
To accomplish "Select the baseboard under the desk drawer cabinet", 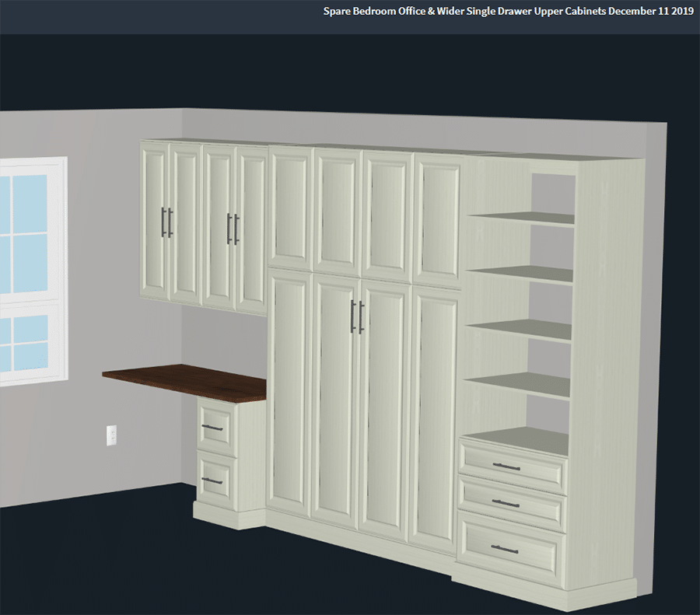I will (229, 517).
